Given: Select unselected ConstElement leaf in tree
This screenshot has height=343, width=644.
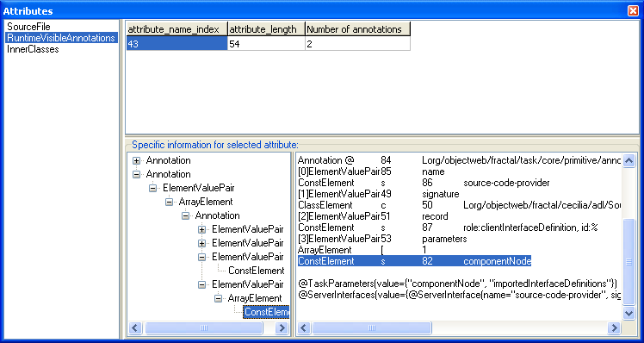Looking at the screenshot, I should [x=257, y=271].
